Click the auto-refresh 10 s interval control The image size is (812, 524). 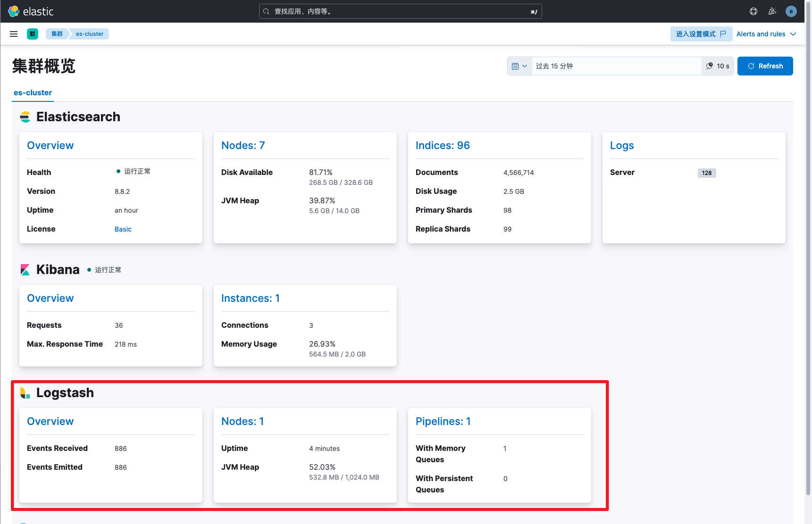pos(718,66)
